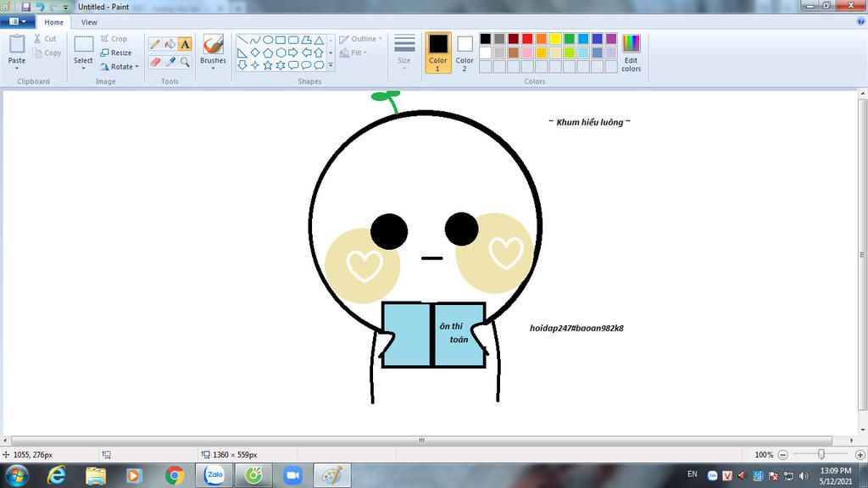Screen dimensions: 868x488
Task: Choose the green color swatch
Action: click(569, 39)
